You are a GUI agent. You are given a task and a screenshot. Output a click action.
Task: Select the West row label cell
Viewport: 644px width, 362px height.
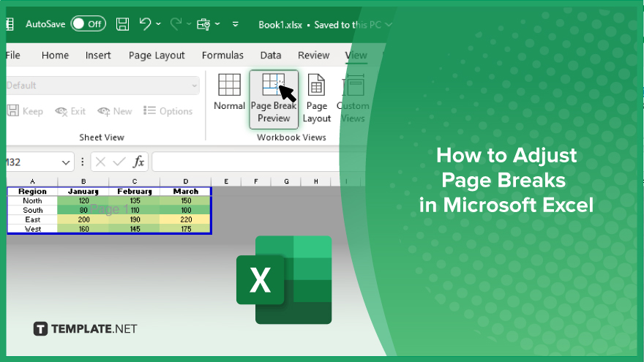[32, 229]
